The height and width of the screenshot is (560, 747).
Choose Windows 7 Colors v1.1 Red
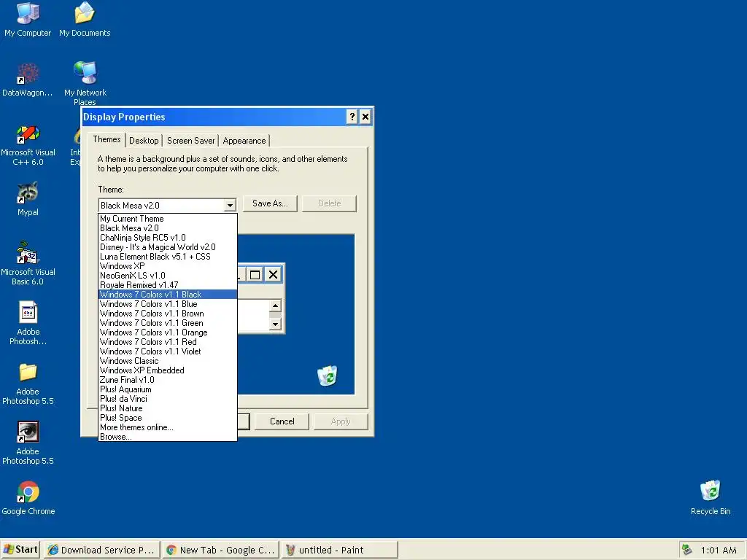point(168,342)
